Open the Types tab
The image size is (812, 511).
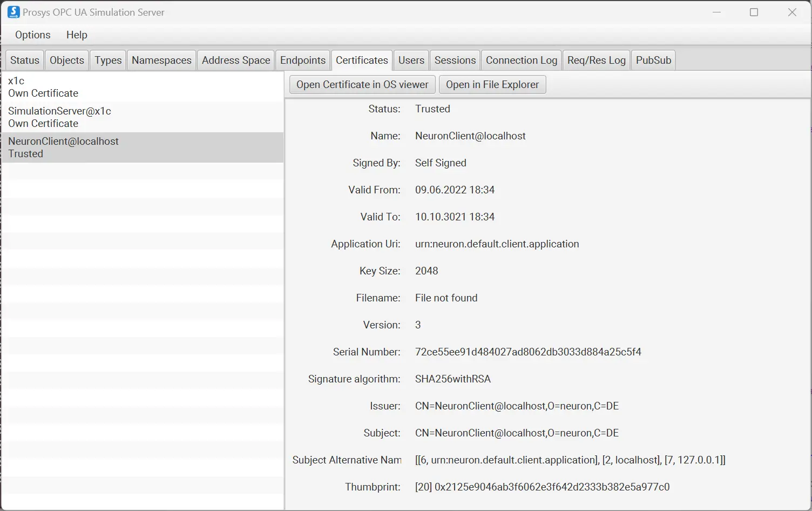tap(107, 60)
